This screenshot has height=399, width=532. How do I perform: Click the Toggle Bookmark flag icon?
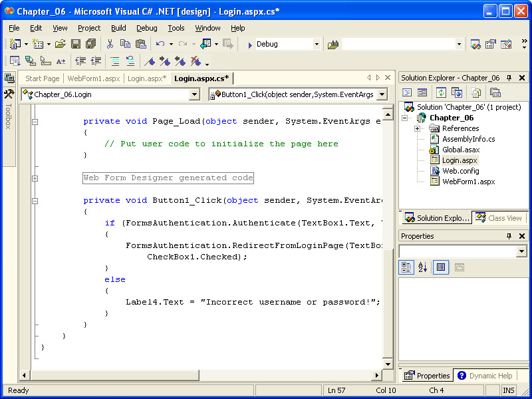150,61
